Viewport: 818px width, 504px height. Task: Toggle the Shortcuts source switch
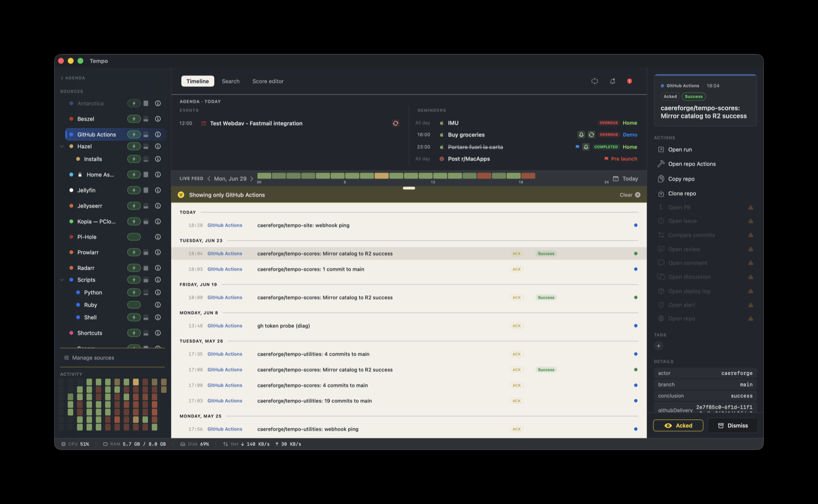click(134, 333)
